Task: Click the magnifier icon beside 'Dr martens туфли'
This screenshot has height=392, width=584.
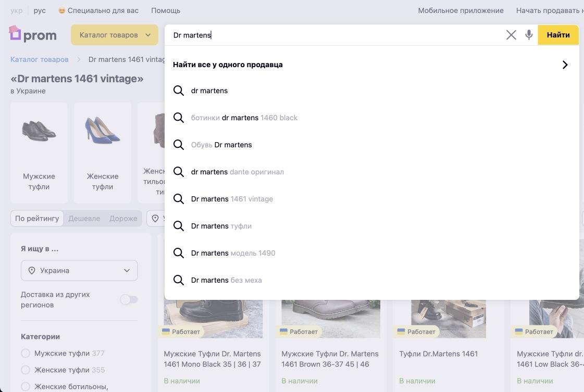Action: pos(179,226)
